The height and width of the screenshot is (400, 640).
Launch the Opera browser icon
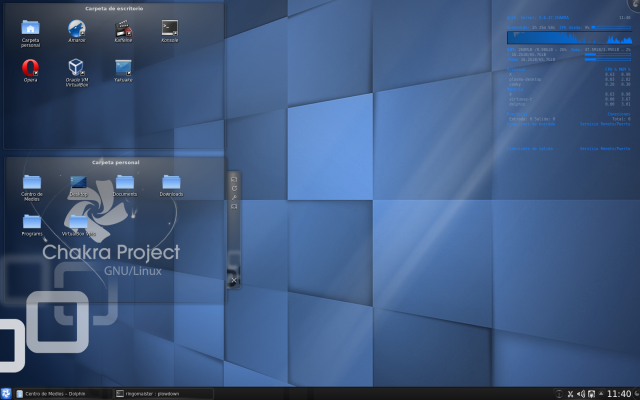click(30, 67)
